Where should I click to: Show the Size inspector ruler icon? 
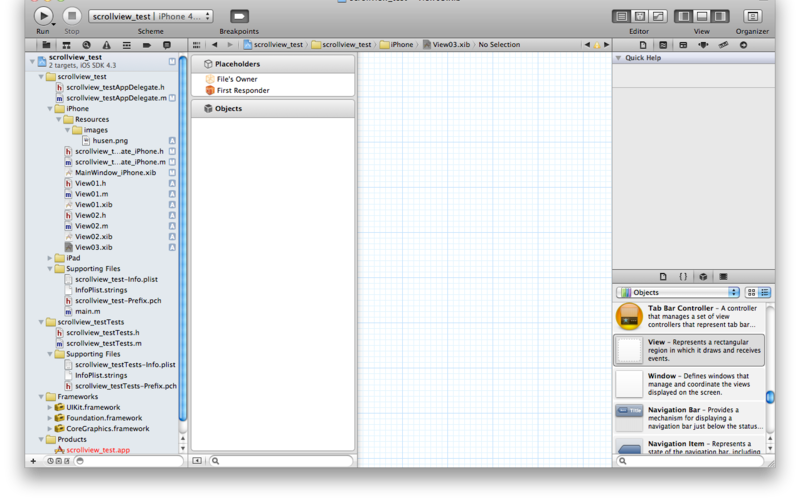723,45
